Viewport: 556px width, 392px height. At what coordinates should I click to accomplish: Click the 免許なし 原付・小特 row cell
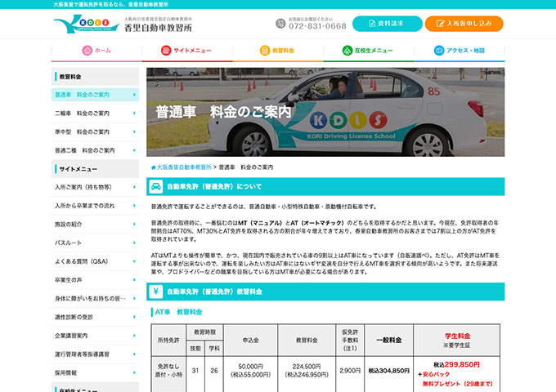pyautogui.click(x=168, y=371)
